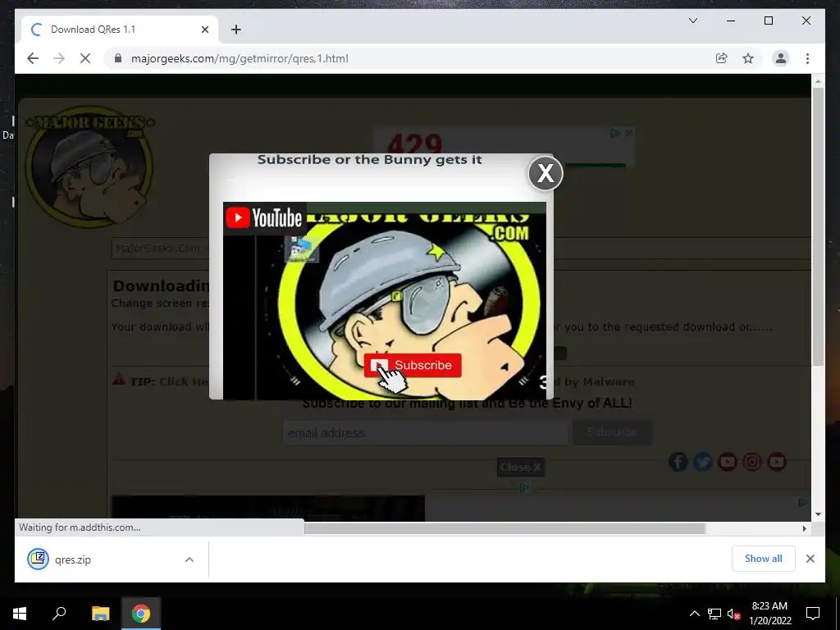This screenshot has width=840, height=630.
Task: Open the Facebook social icon
Action: [678, 462]
